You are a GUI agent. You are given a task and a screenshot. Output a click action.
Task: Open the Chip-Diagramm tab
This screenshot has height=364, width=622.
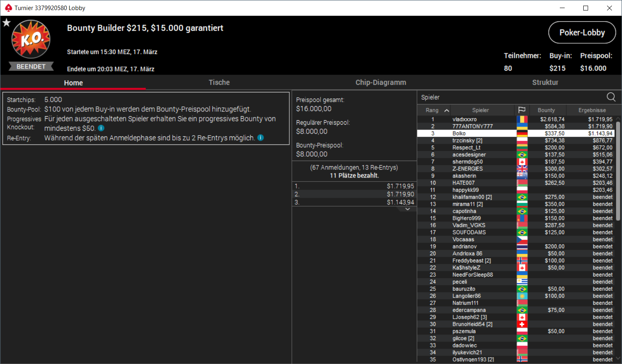click(x=381, y=82)
